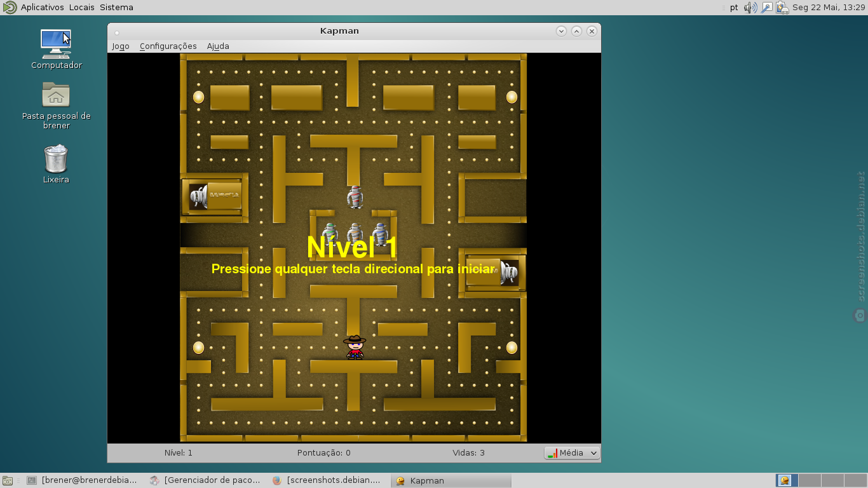868x488 pixels.
Task: Open the Locais panel menu
Action: 82,8
